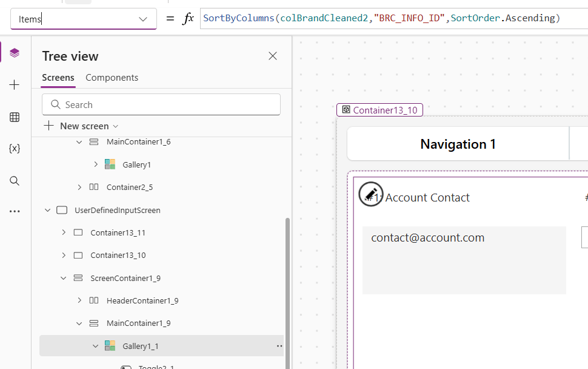Click the Insert plus icon in sidebar
The height and width of the screenshot is (369, 588).
[15, 85]
